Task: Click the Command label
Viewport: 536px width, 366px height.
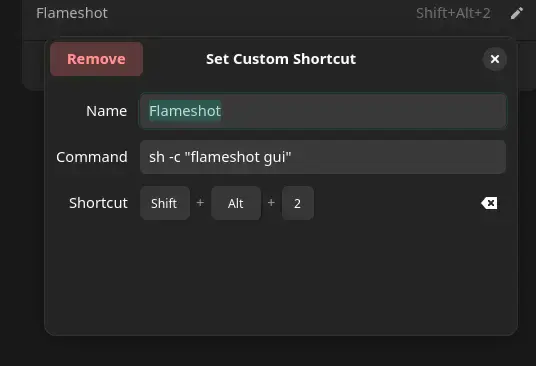Action: click(92, 157)
